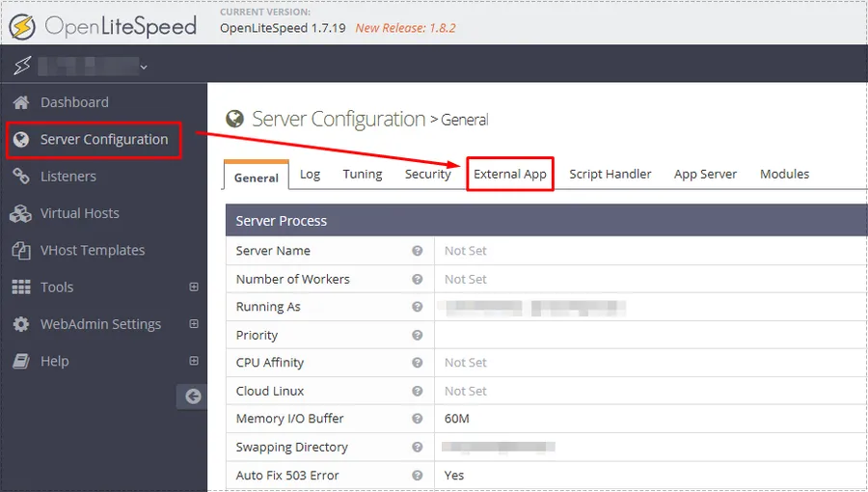This screenshot has width=868, height=492.
Task: Show help for Swapping Directory
Action: click(x=418, y=447)
